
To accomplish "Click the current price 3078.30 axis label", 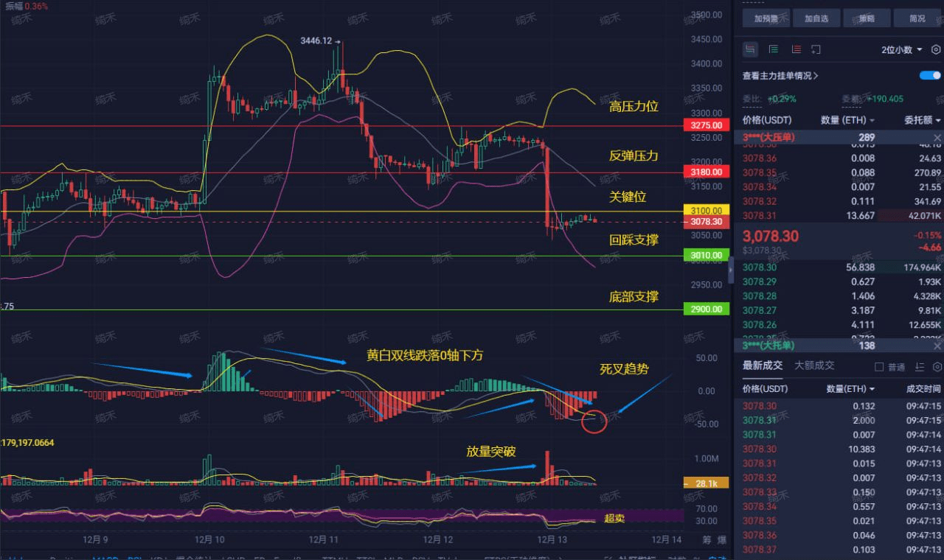I will [x=707, y=221].
